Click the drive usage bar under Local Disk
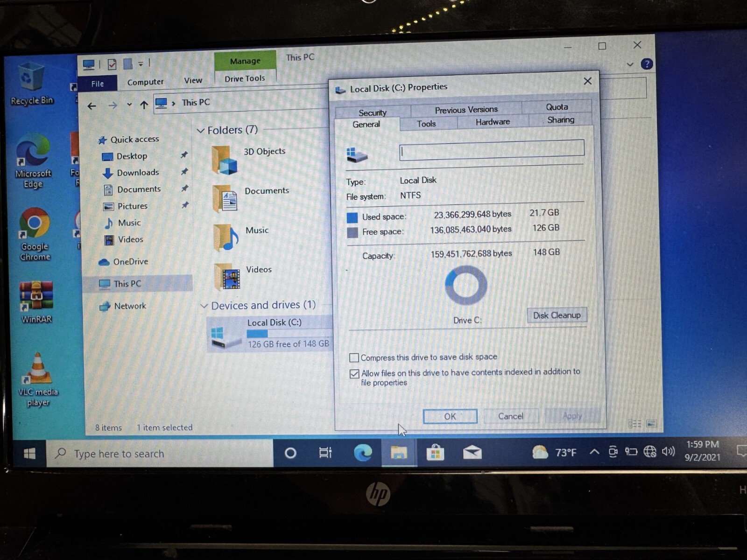Viewport: 747px width, 560px height. [x=289, y=334]
